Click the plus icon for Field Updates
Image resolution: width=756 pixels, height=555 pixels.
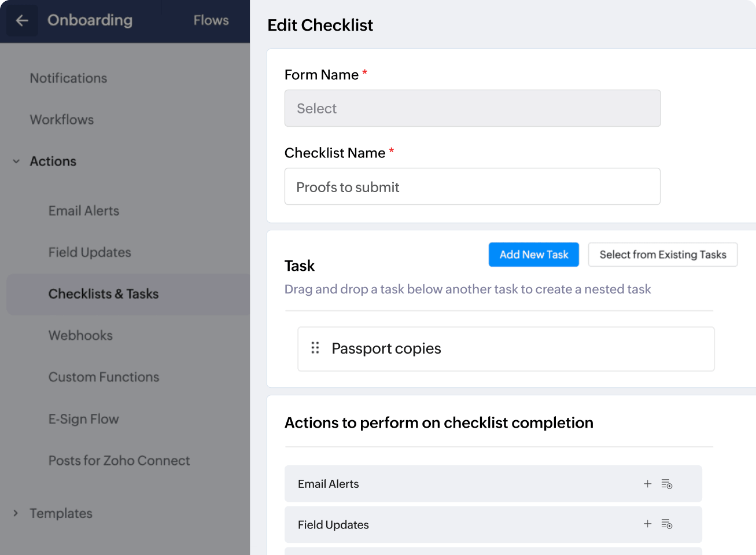[648, 524]
